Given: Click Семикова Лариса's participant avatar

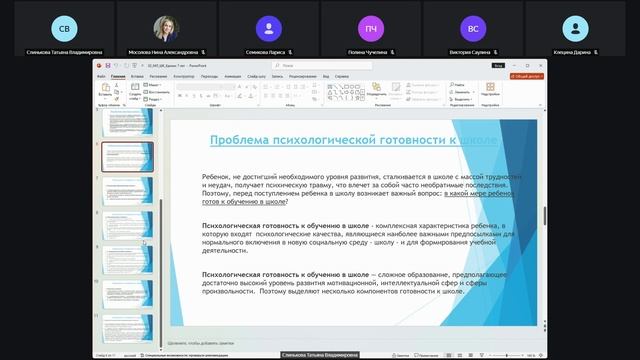Looking at the screenshot, I should click(269, 29).
